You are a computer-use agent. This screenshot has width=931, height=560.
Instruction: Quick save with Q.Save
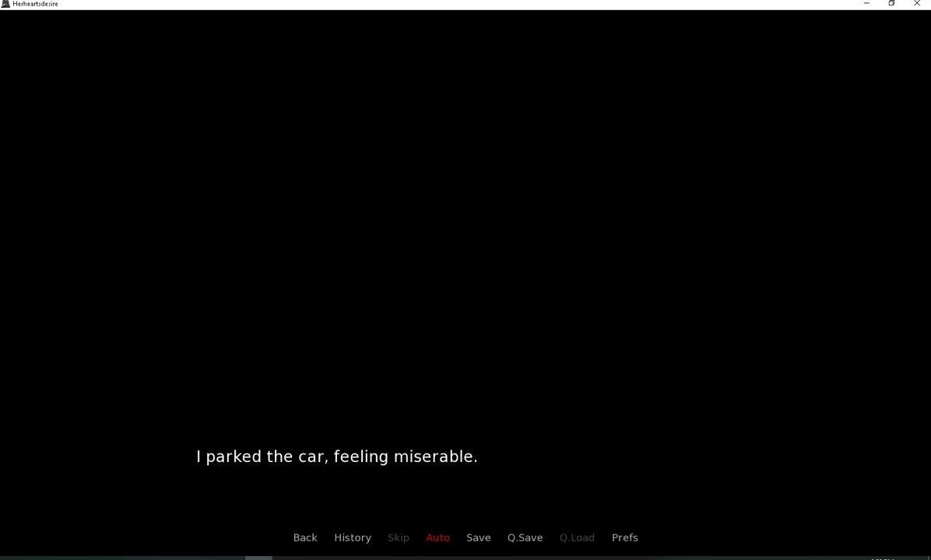point(525,537)
